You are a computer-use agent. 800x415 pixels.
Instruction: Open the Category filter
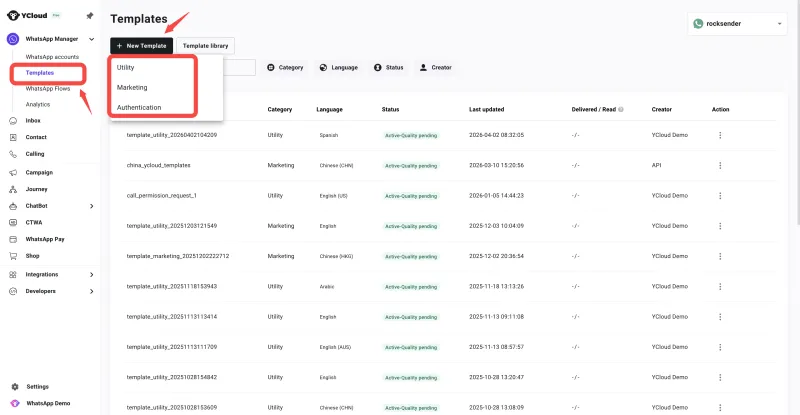284,67
